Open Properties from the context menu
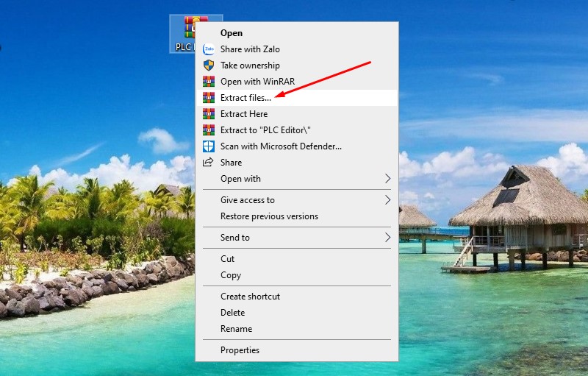588x376 pixels. (297, 350)
